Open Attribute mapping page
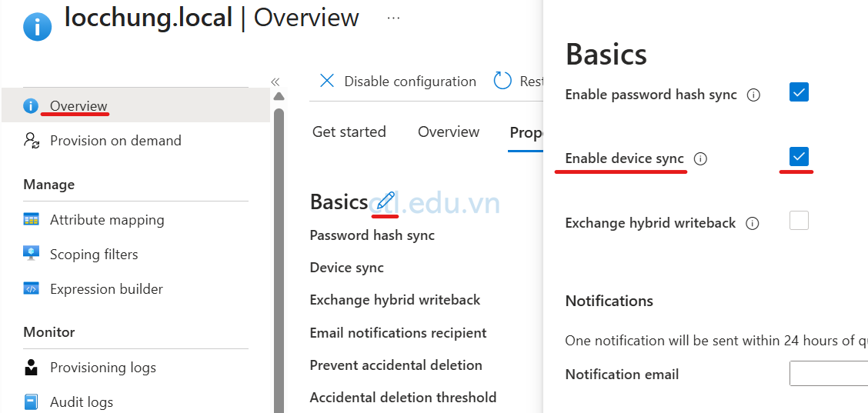 point(107,220)
